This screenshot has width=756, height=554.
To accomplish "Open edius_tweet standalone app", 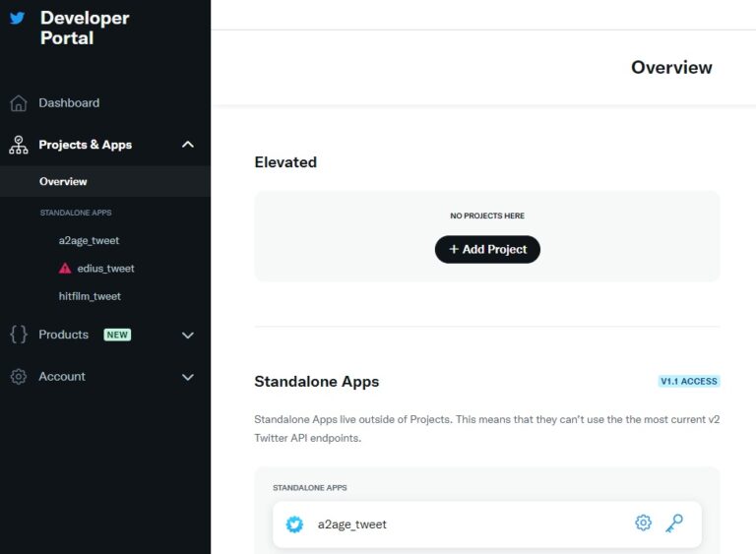I will click(105, 269).
